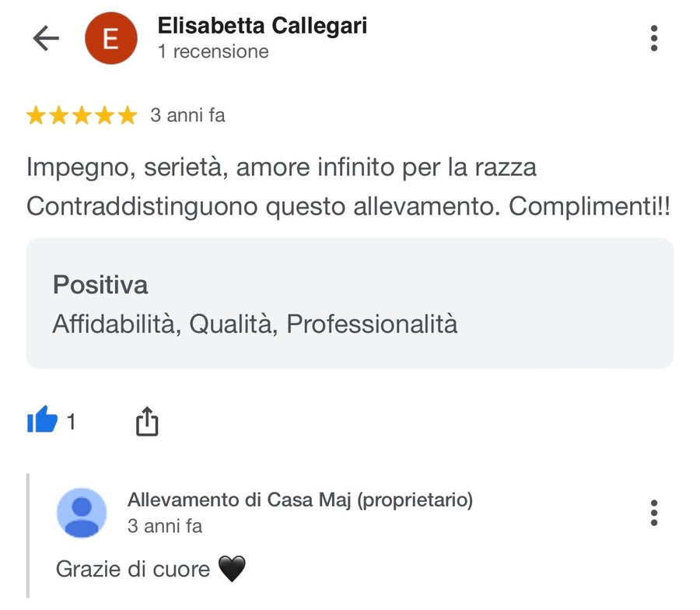Viewport: 700px width, 610px height.
Task: Click "Contraddistinguono questo allevamento" review line
Action: coord(264,207)
